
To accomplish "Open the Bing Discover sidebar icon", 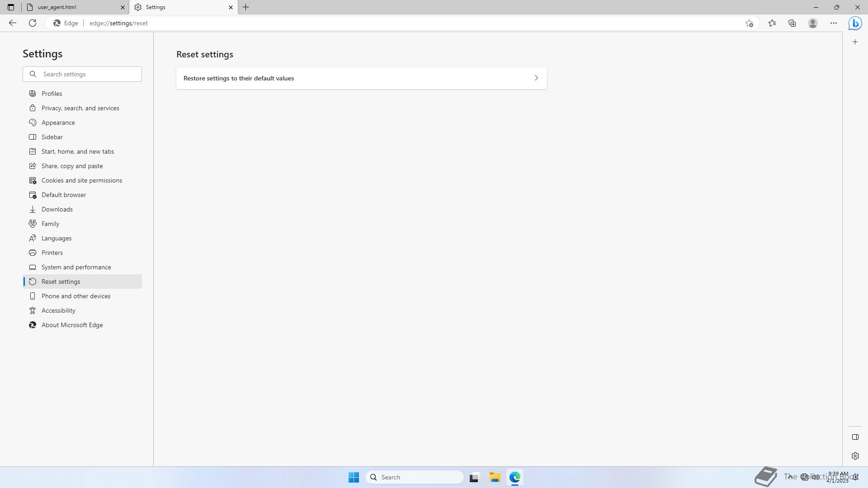I will pyautogui.click(x=855, y=23).
